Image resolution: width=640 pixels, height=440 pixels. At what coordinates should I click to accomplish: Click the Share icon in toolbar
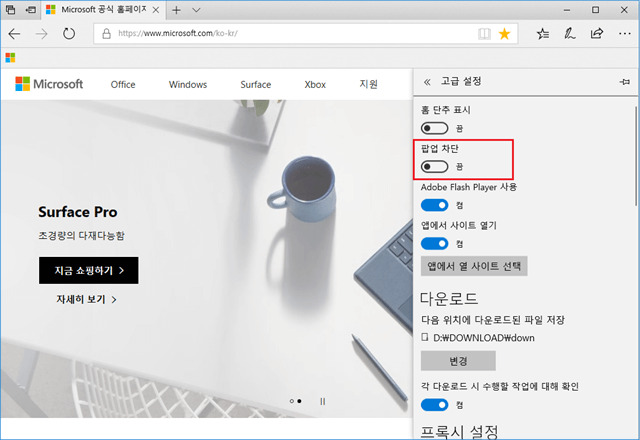[597, 34]
